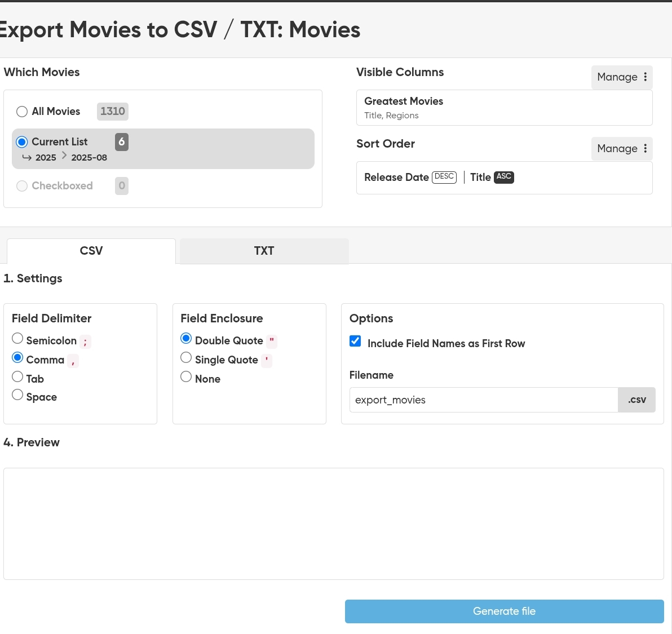This screenshot has width=672, height=634.
Task: Click the export_movies filename field
Action: (x=483, y=400)
